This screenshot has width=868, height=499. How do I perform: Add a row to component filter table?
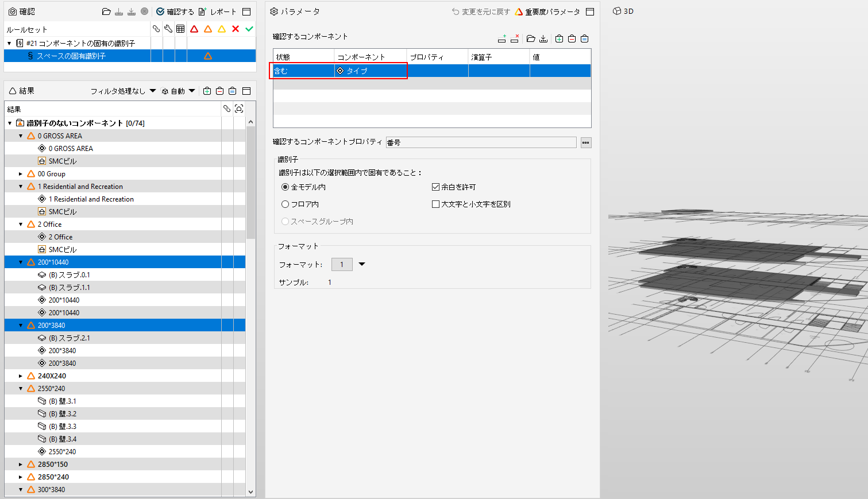pyautogui.click(x=502, y=38)
